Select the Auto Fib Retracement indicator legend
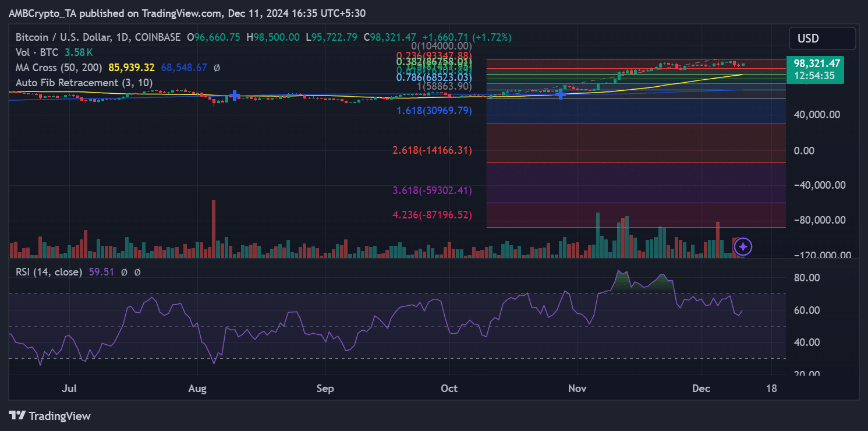The height and width of the screenshot is (431, 868). click(84, 83)
